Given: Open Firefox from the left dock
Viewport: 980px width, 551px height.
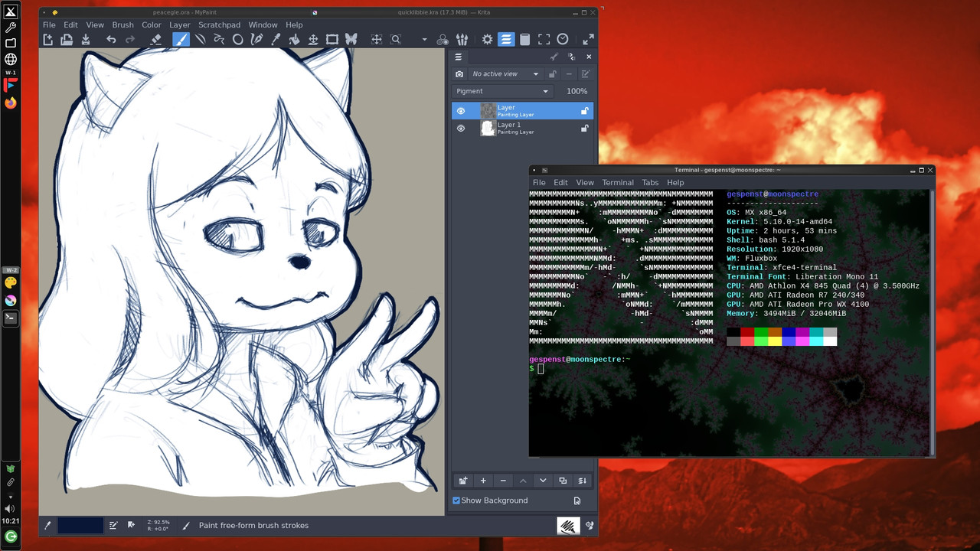Looking at the screenshot, I should click(x=11, y=103).
